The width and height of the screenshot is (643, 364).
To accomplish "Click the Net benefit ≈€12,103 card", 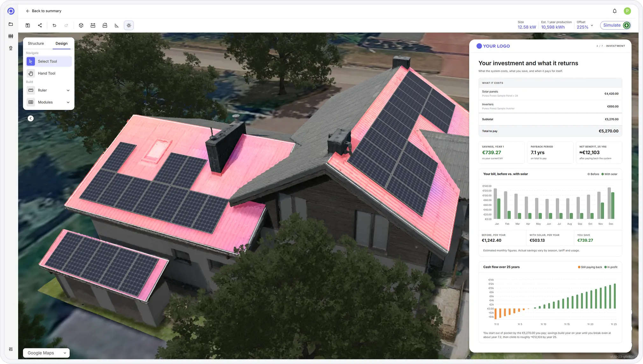I will click(x=599, y=152).
